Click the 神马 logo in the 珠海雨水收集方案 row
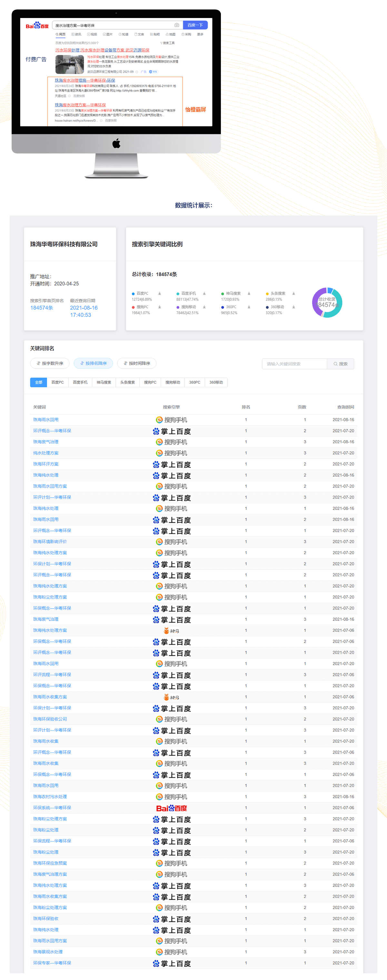This screenshot has width=387, height=980. (x=171, y=697)
